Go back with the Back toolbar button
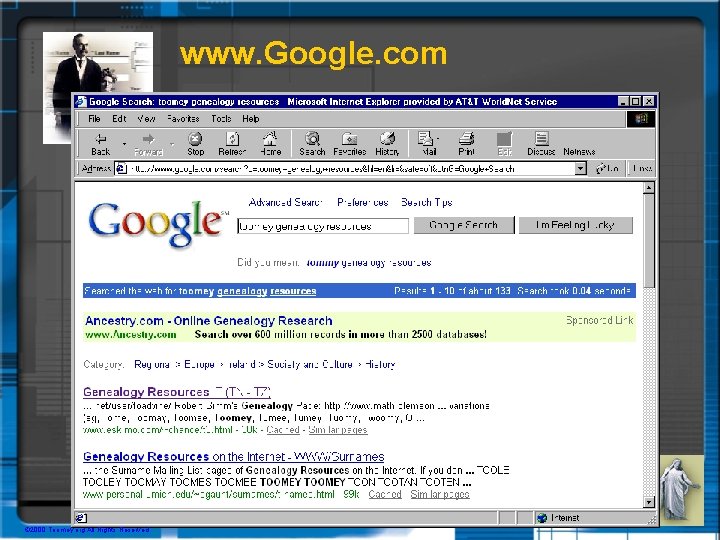Viewport: 720px width, 540px height. [x=101, y=144]
